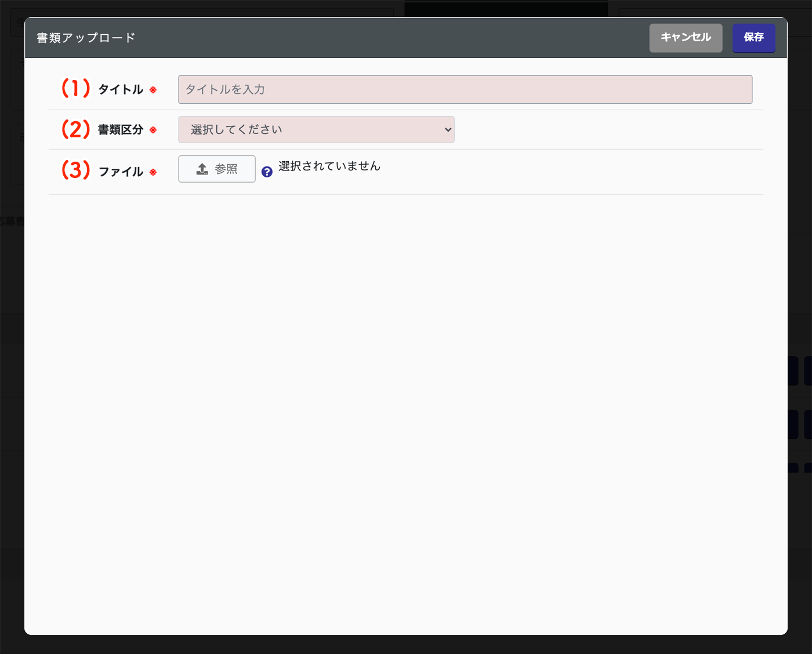Click the キャンセル button
The image size is (812, 654).
pyautogui.click(x=686, y=38)
